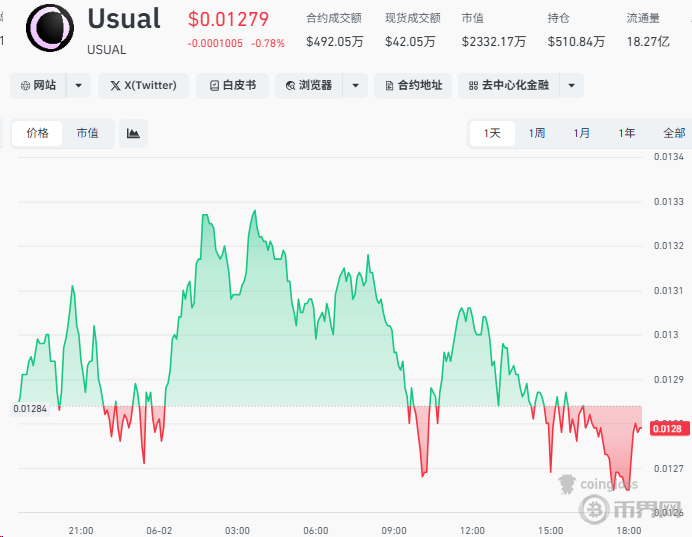Screen dimensions: 692x537
Task: Click the 18:00 time axis label
Action: pos(629,530)
